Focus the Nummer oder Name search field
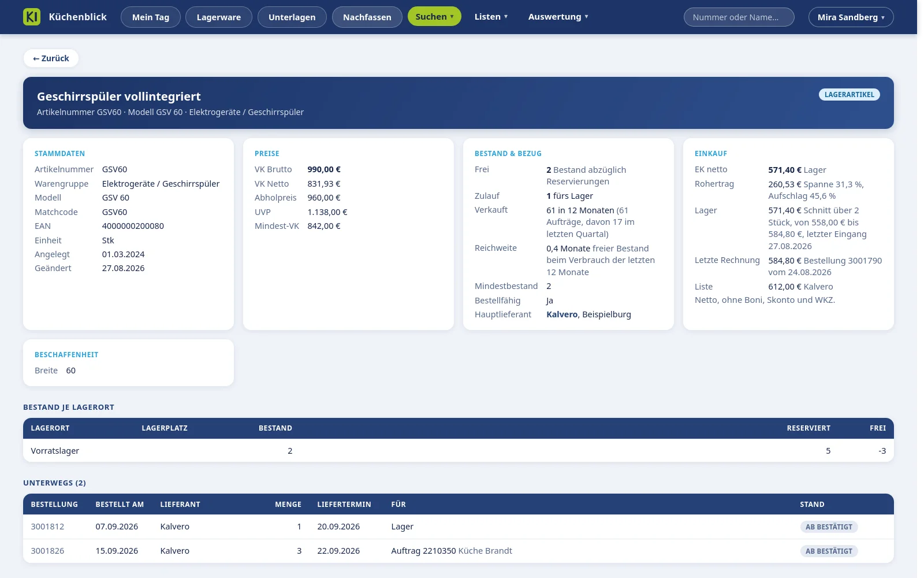 (739, 17)
